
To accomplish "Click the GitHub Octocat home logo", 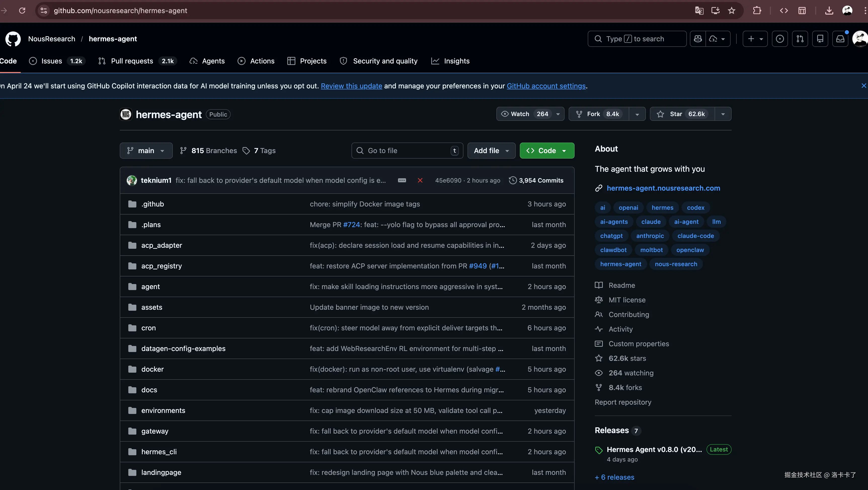I will (x=13, y=39).
